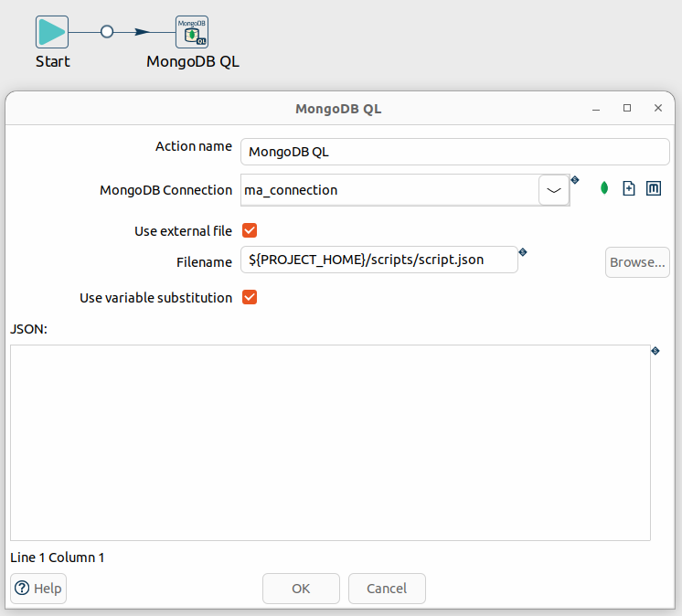
Task: Minimize the MongoDB QL dialog
Action: [596, 108]
